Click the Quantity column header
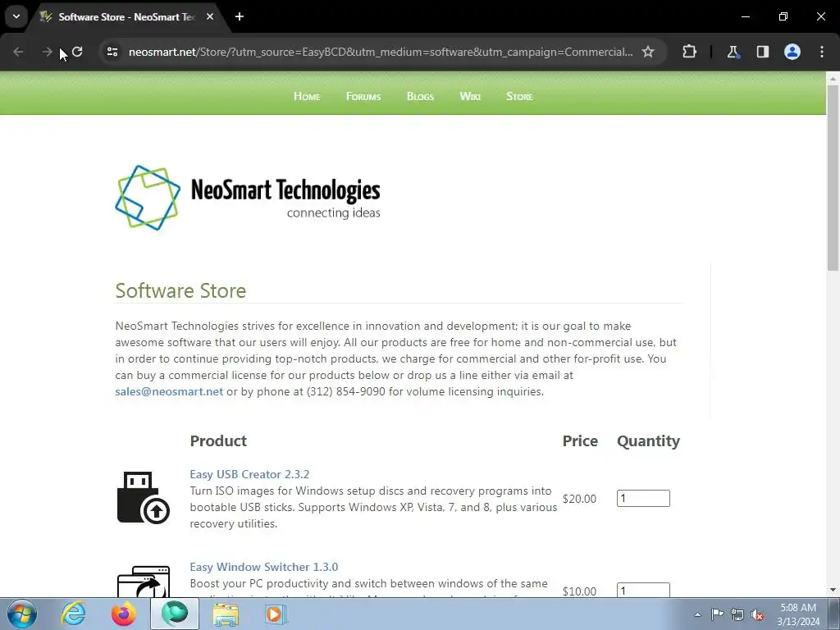The width and height of the screenshot is (840, 630). 648,441
